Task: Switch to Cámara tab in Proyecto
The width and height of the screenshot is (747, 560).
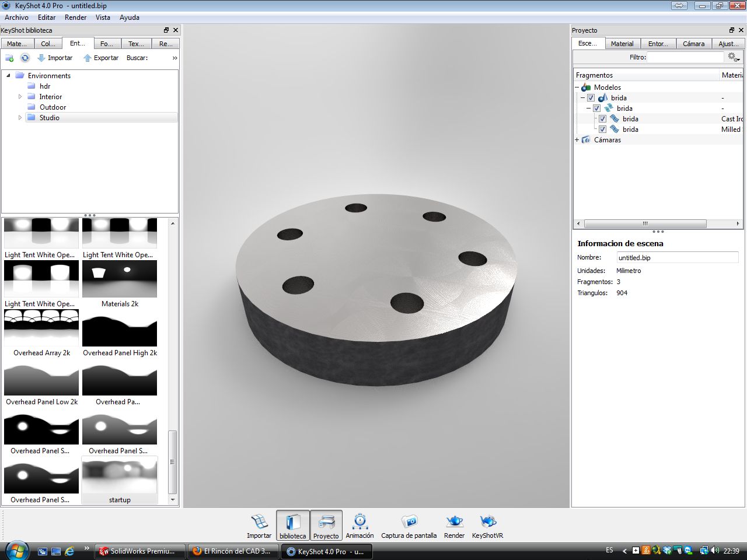Action: (694, 44)
